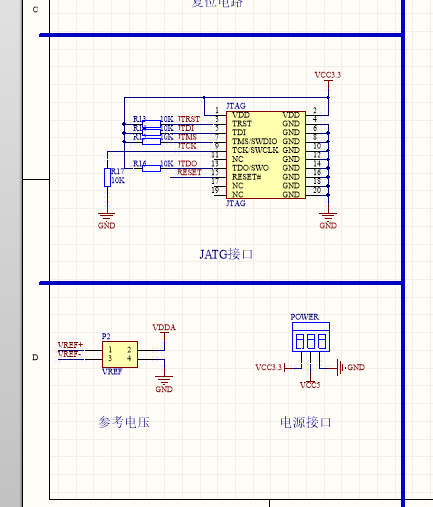Select the JATG接口 title text
Viewport: 433px width, 507px height.
tap(226, 255)
